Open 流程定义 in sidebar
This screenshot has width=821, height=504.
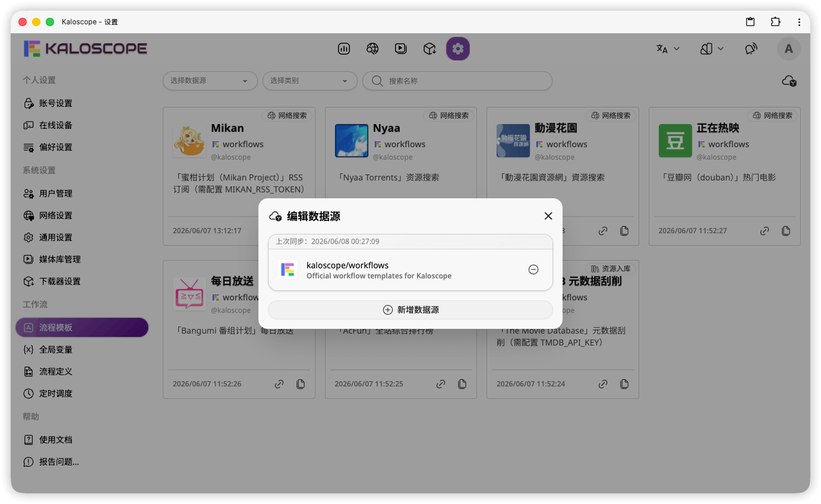tap(82, 372)
